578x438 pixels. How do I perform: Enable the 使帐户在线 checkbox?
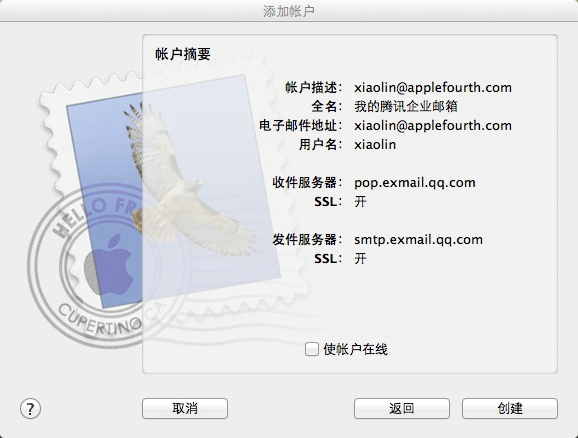[x=311, y=349]
